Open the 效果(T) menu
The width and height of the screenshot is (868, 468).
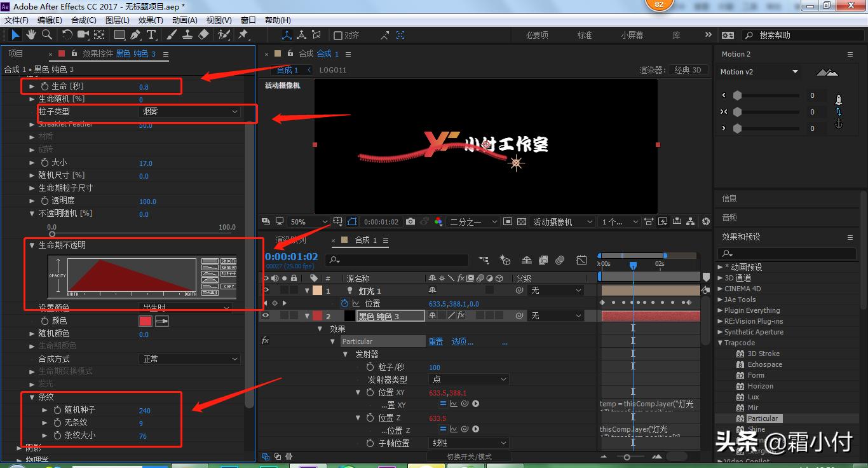point(151,20)
